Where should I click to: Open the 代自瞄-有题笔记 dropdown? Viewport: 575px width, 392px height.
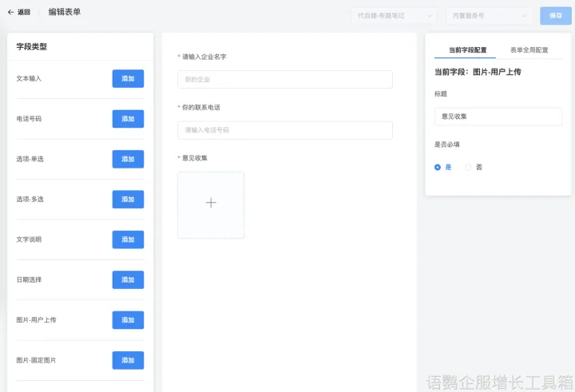point(393,16)
